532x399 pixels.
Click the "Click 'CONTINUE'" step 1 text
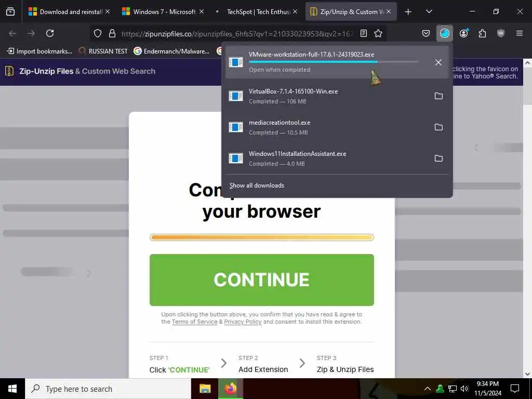coord(179,370)
